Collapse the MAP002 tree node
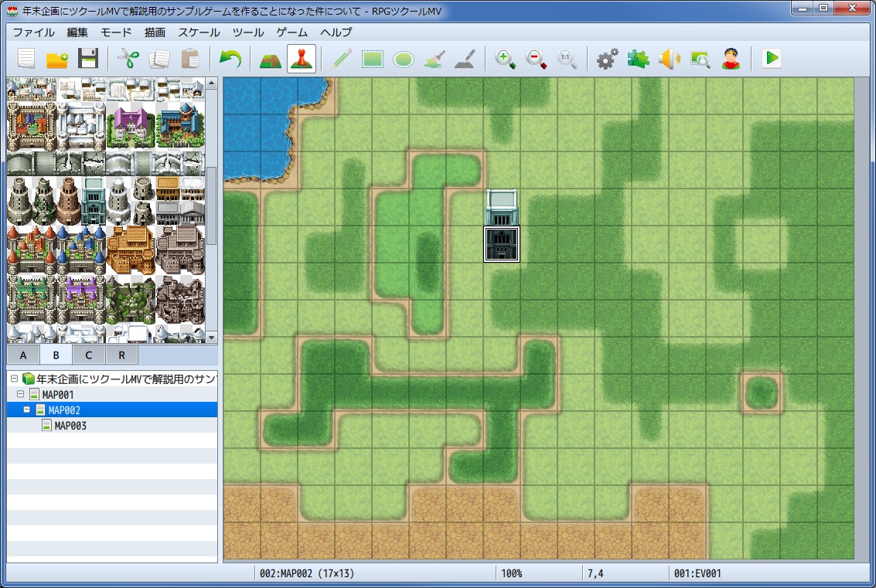876x588 pixels. pos(27,410)
